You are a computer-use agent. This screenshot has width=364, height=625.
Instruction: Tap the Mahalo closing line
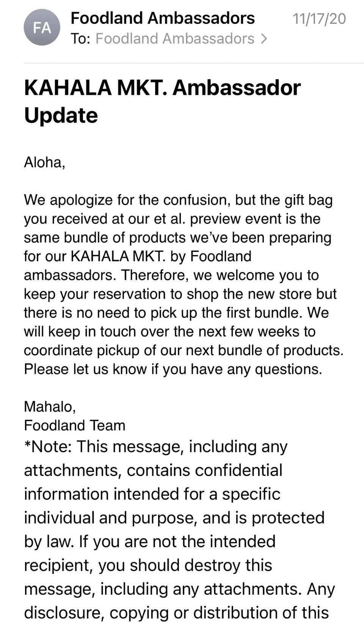pos(50,406)
